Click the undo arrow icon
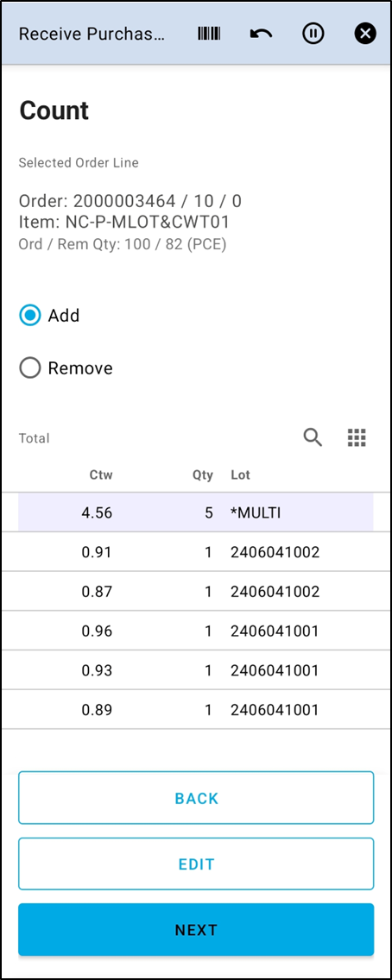392x980 pixels. [261, 33]
